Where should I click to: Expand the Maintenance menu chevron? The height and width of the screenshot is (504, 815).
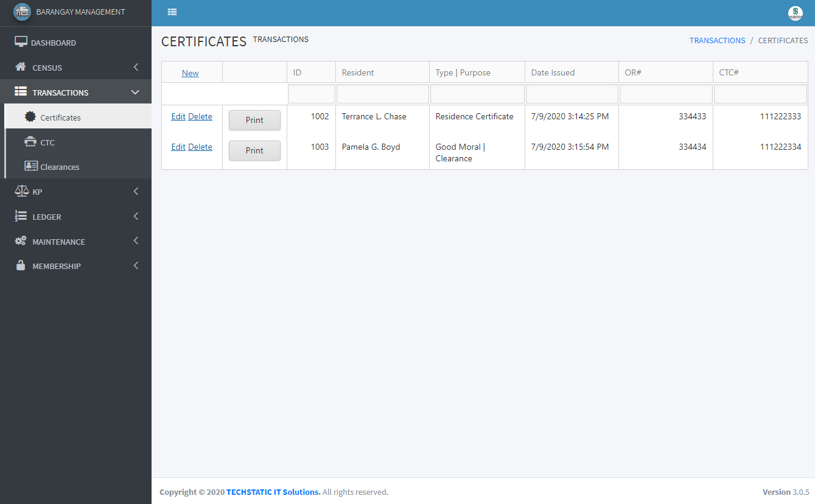136,241
